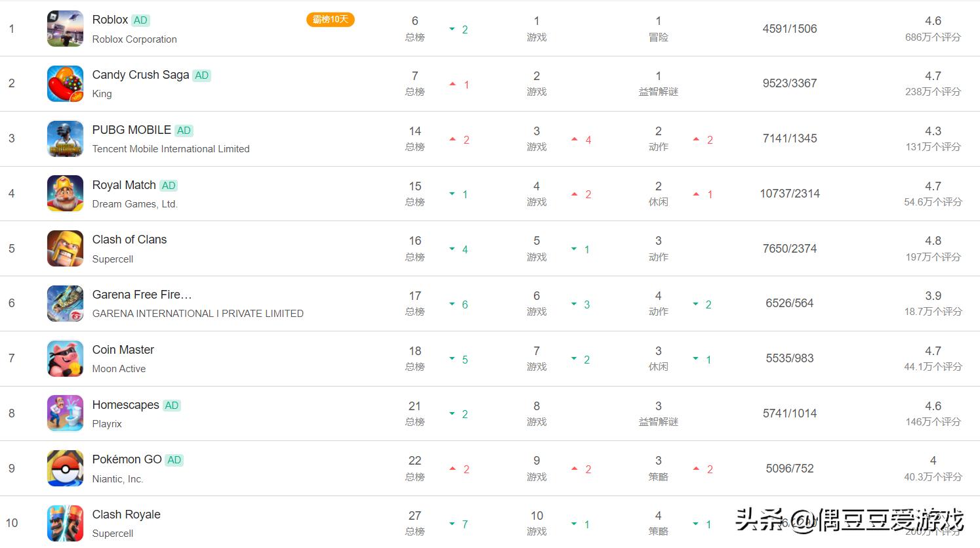Click 44.1万个评分 rating count for Coin Master
The image size is (980, 548).
(x=933, y=367)
